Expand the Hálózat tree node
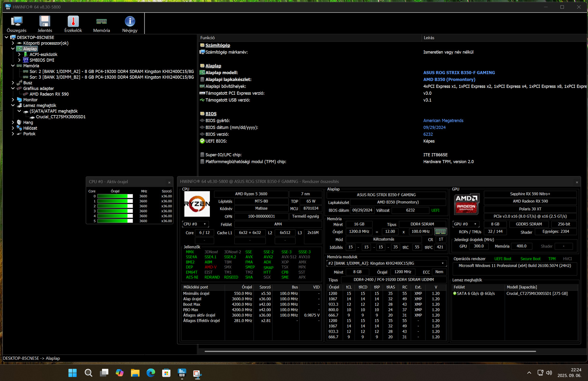The image size is (588, 381). coord(13,128)
